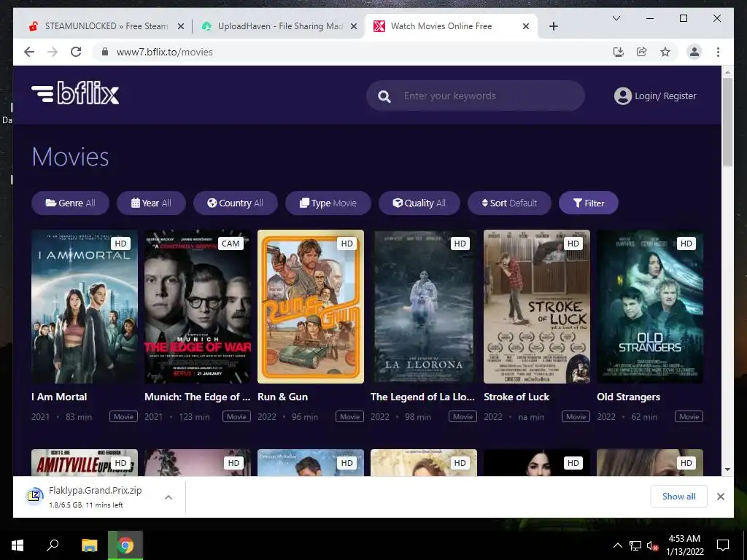The image size is (747, 560).
Task: Select the Watch Movies Online Free tab
Action: [451, 26]
